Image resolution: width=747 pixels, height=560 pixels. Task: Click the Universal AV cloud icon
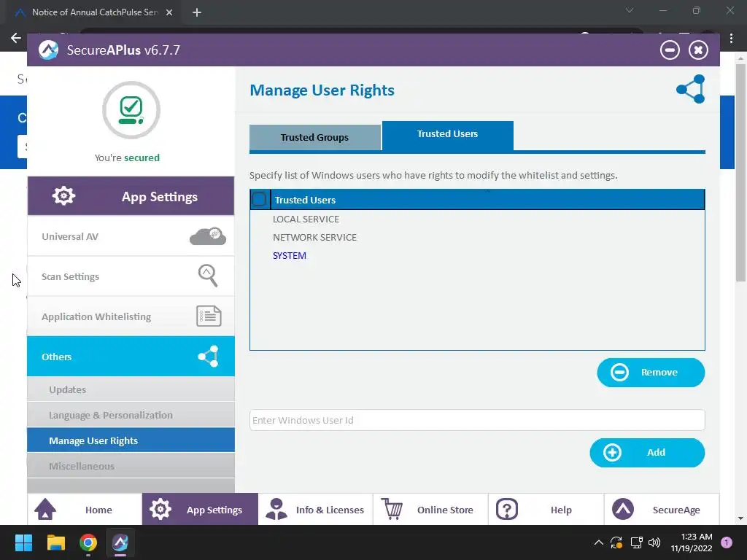pos(208,236)
